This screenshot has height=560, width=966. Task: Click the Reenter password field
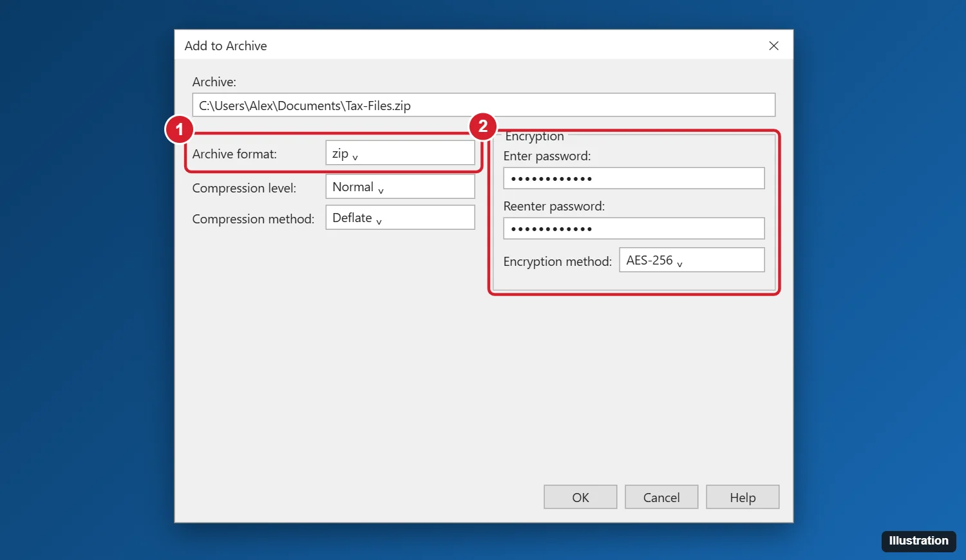pyautogui.click(x=634, y=229)
